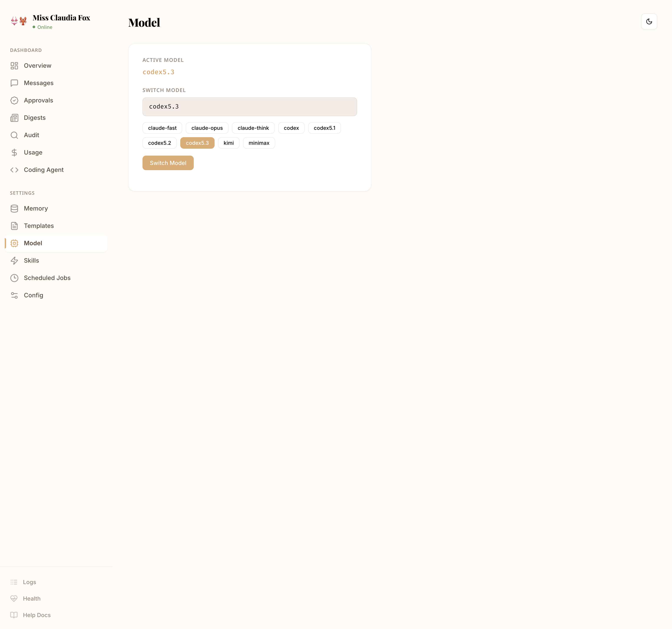Toggle dark mode with the moon button

pos(649,21)
